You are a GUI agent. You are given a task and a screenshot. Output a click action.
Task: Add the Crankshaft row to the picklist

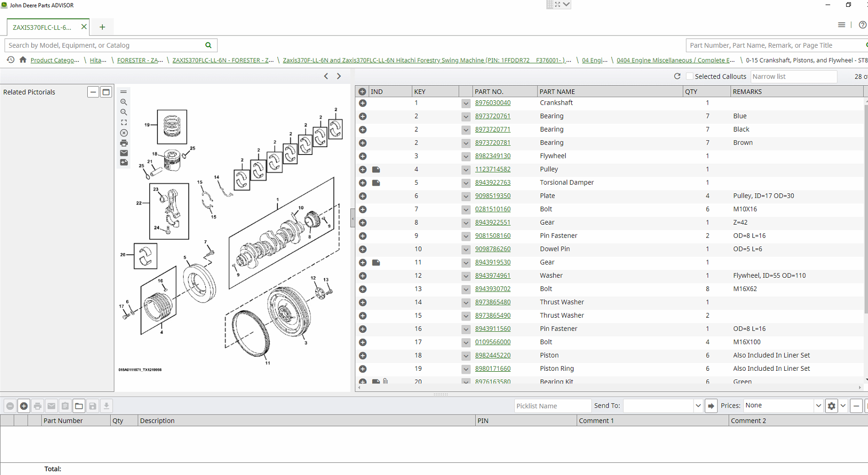point(363,103)
